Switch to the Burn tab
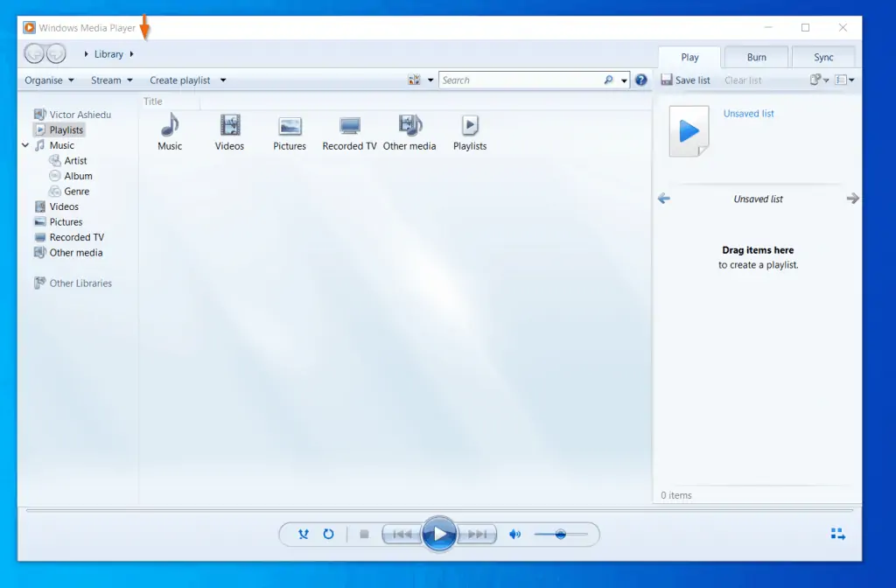Screen dimensions: 896x588 click(755, 56)
